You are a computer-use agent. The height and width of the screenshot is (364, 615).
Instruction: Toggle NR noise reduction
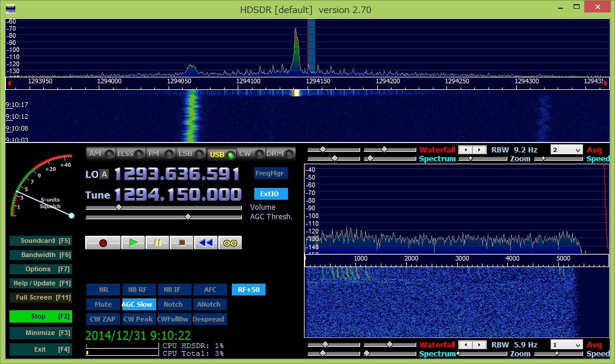tap(103, 290)
